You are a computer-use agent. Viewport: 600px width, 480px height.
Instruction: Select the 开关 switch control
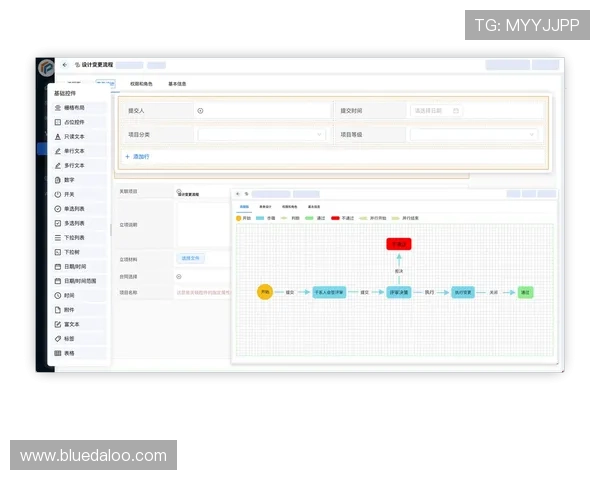(72, 194)
